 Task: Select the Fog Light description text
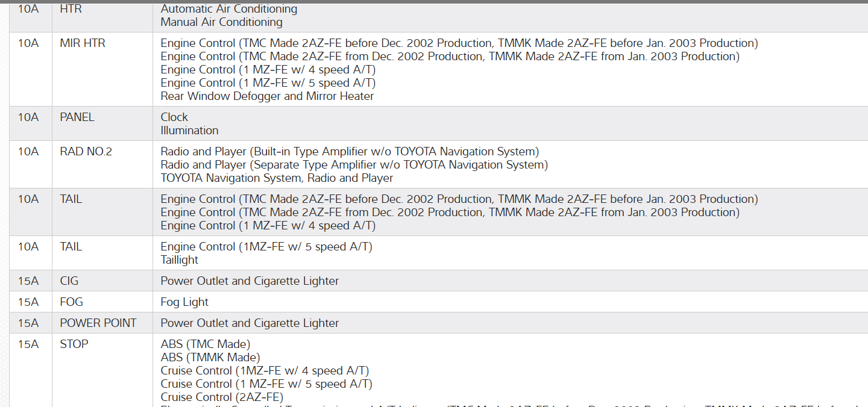(184, 302)
